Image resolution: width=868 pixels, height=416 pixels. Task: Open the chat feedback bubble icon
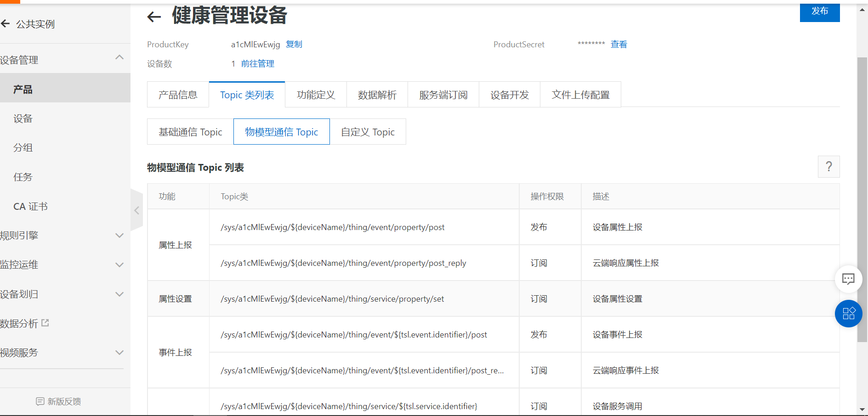(x=848, y=279)
